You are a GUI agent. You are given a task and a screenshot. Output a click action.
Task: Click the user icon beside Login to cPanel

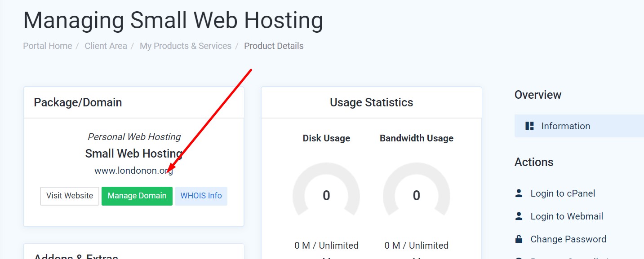point(519,193)
